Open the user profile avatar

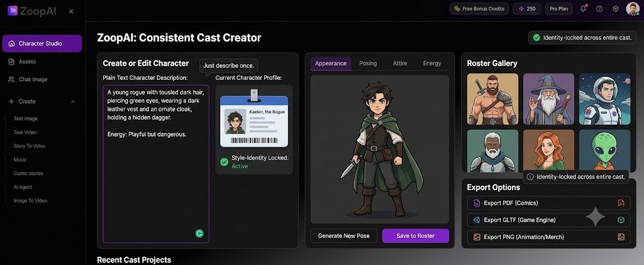pos(633,9)
